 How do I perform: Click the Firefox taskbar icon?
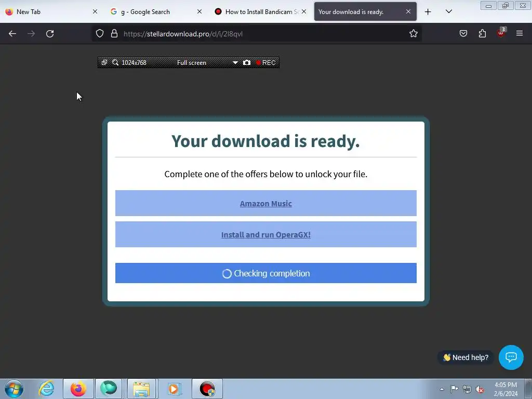pyautogui.click(x=78, y=389)
